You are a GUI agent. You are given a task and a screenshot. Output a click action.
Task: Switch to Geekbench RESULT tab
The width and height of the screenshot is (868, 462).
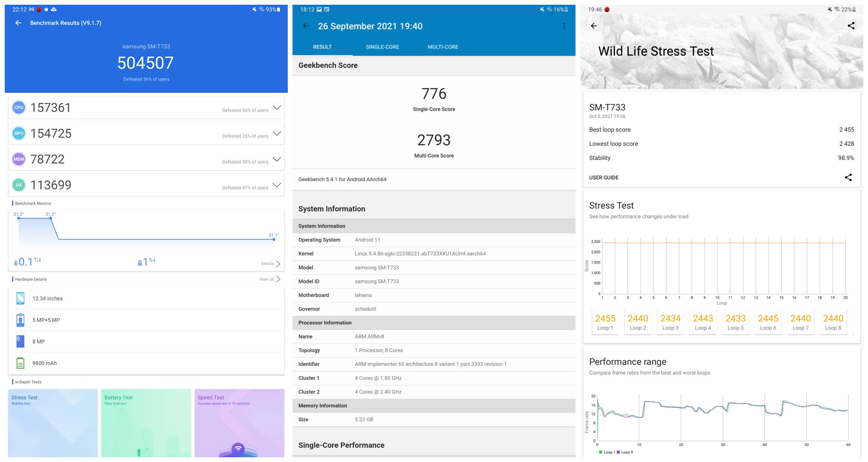click(x=322, y=47)
